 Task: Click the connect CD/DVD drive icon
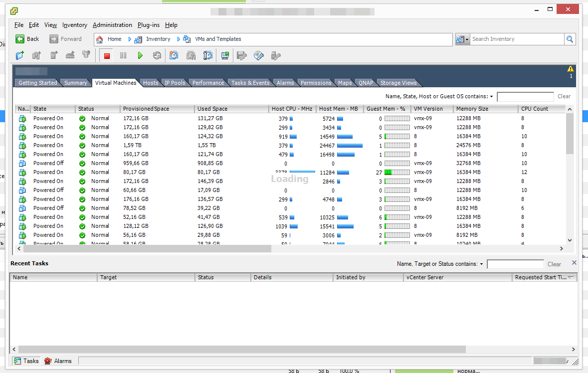click(x=259, y=55)
